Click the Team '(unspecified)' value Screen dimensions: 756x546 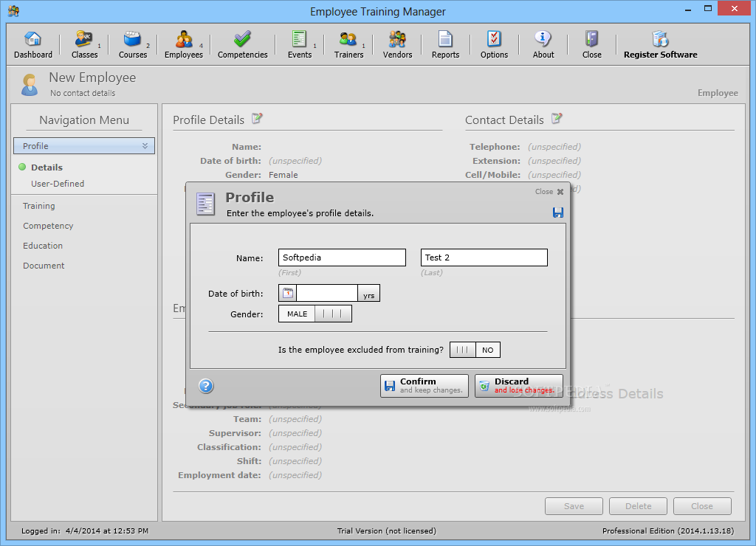coord(295,419)
